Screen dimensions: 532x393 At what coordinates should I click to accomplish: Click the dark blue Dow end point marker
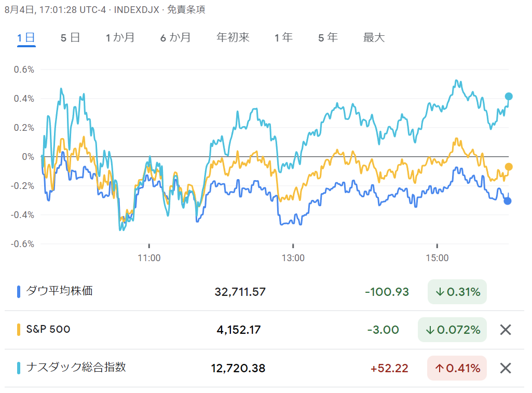tap(508, 201)
